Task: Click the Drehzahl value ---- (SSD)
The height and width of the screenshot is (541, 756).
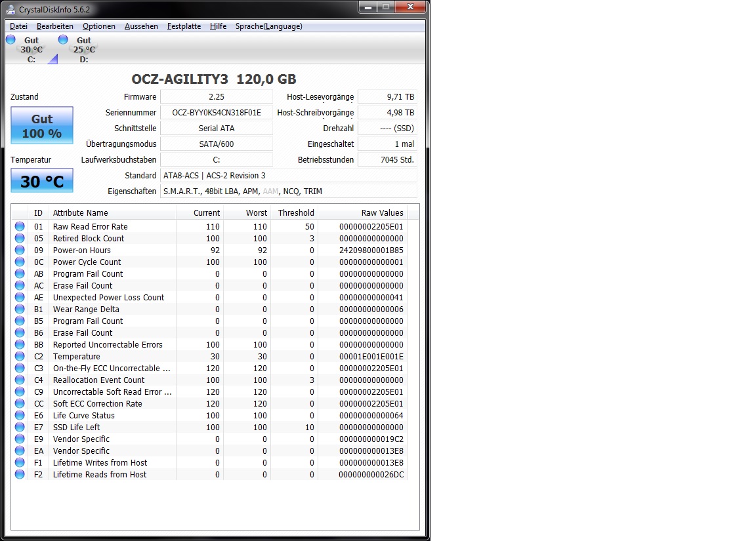Action: [x=388, y=128]
